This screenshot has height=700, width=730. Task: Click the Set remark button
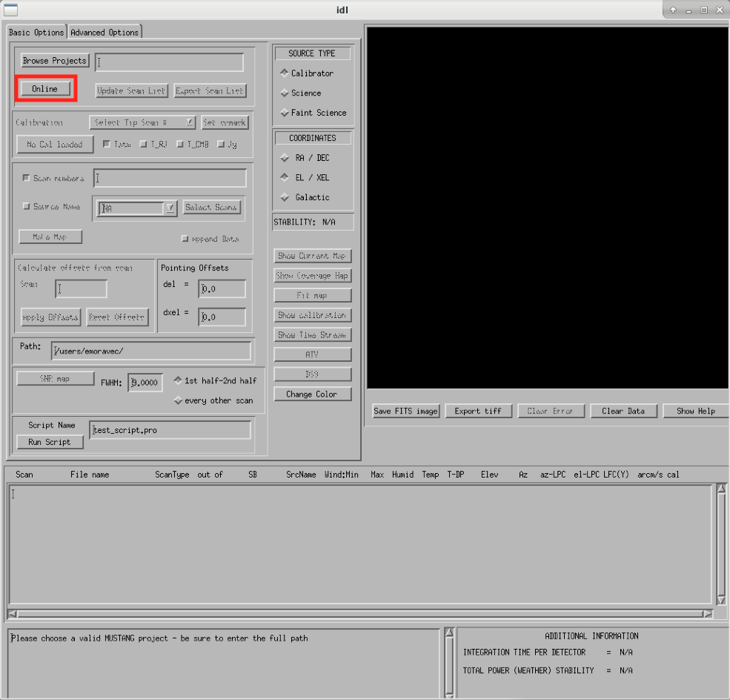225,122
